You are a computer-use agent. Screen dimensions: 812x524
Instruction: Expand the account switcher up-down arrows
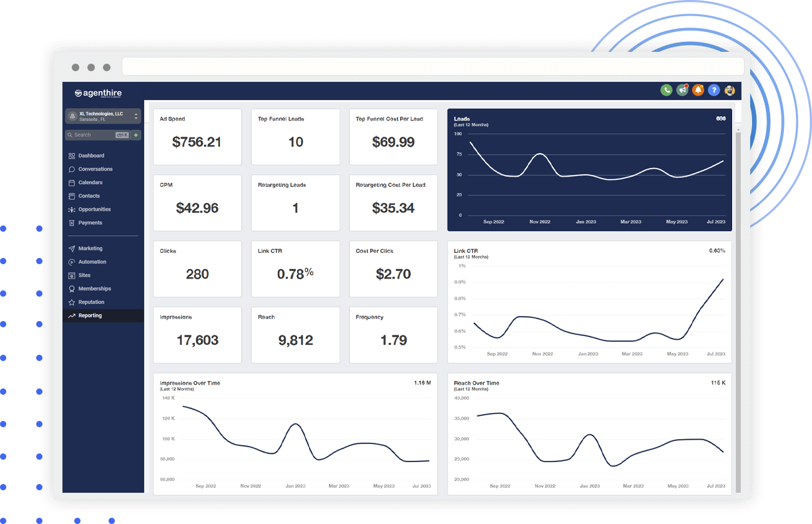coord(136,116)
